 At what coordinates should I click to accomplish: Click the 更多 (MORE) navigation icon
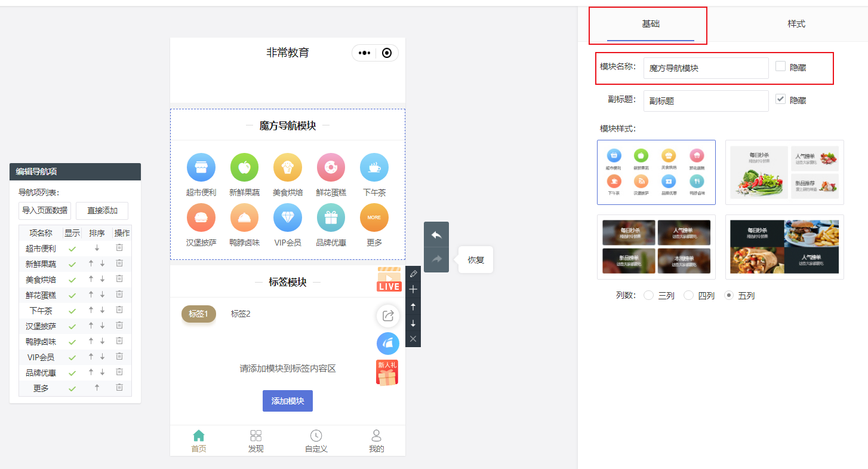pyautogui.click(x=374, y=217)
